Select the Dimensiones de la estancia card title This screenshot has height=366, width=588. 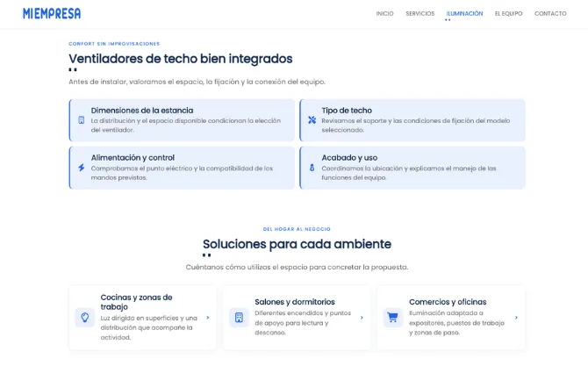click(142, 111)
